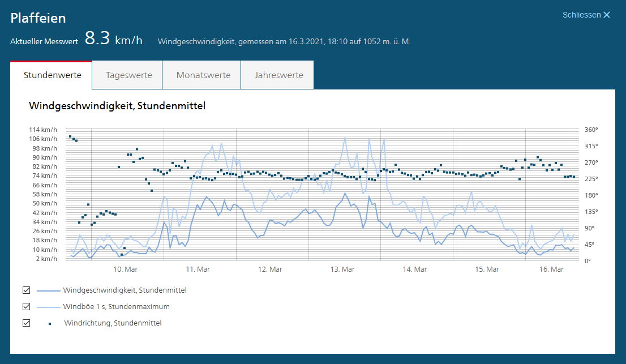Open the Monatswerte tab
Image resolution: width=626 pixels, height=364 pixels.
203,75
